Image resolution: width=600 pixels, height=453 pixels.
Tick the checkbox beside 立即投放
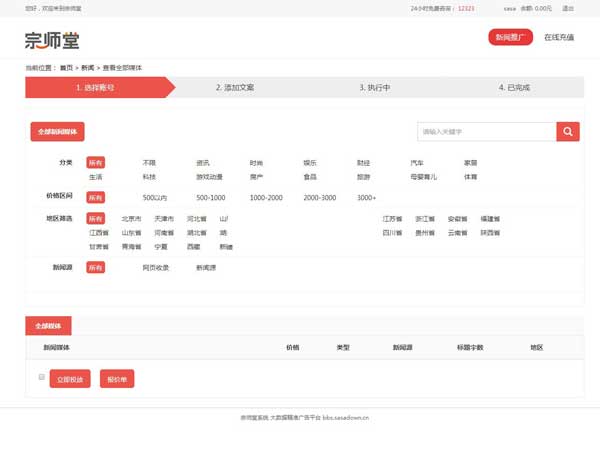tap(42, 377)
